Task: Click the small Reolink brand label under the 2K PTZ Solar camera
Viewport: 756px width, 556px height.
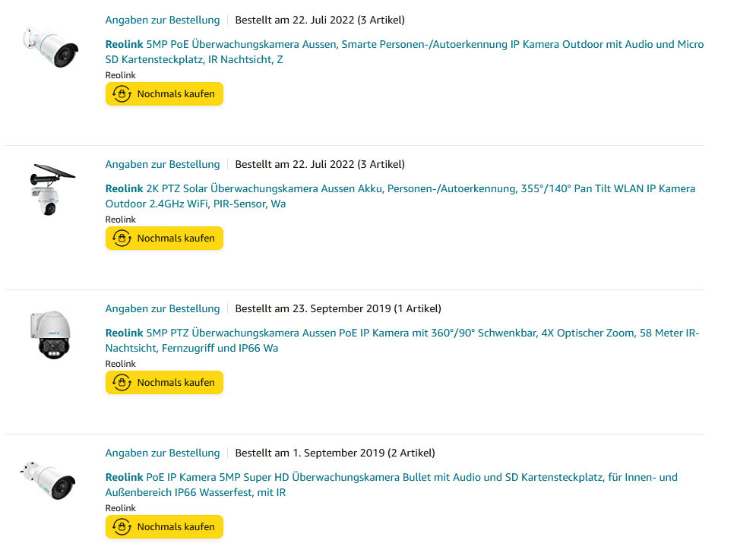Action: [120, 220]
